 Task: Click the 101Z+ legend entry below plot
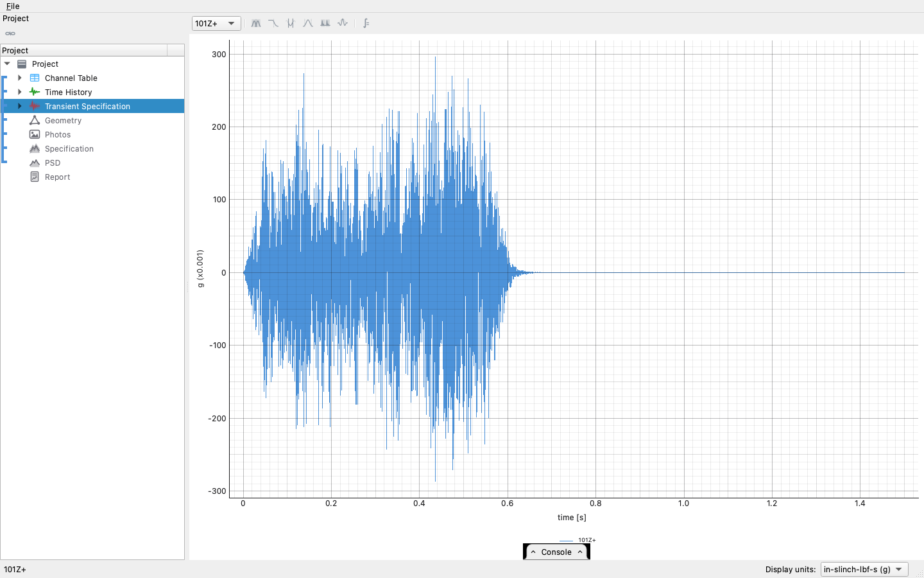coord(577,540)
